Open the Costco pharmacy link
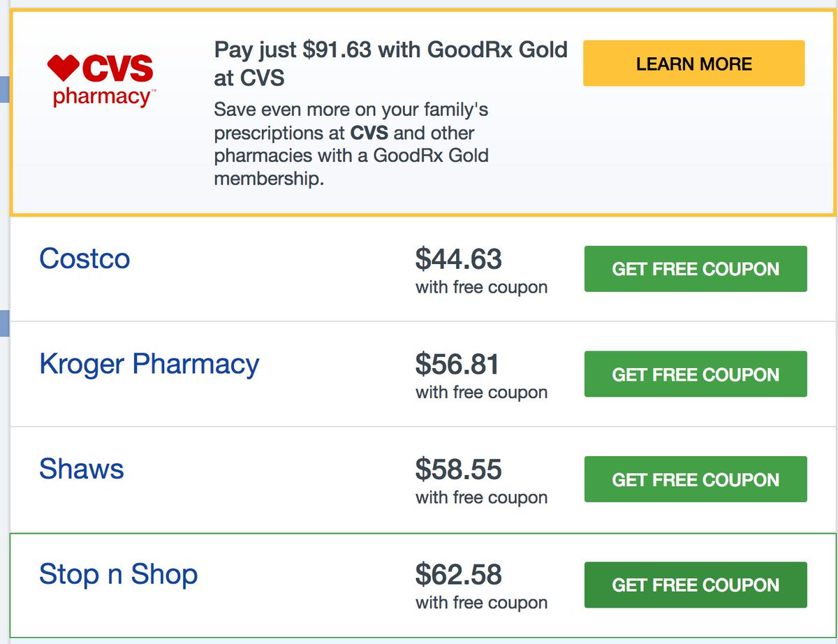This screenshot has width=838, height=644. tap(84, 258)
